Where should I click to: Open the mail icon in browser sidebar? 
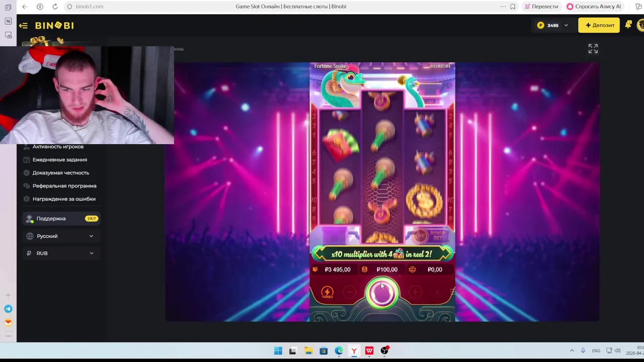(8, 322)
